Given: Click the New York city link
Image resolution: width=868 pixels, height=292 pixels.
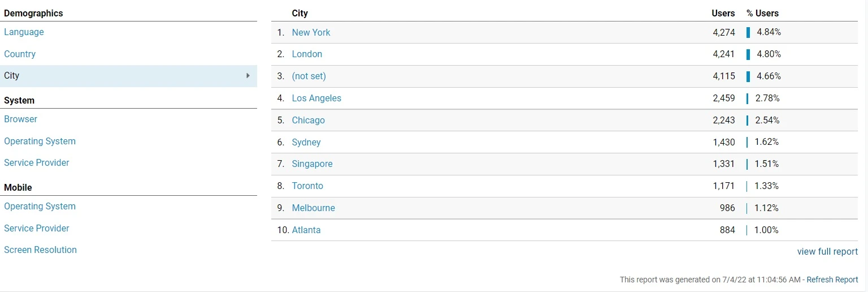Looking at the screenshot, I should (x=311, y=33).
